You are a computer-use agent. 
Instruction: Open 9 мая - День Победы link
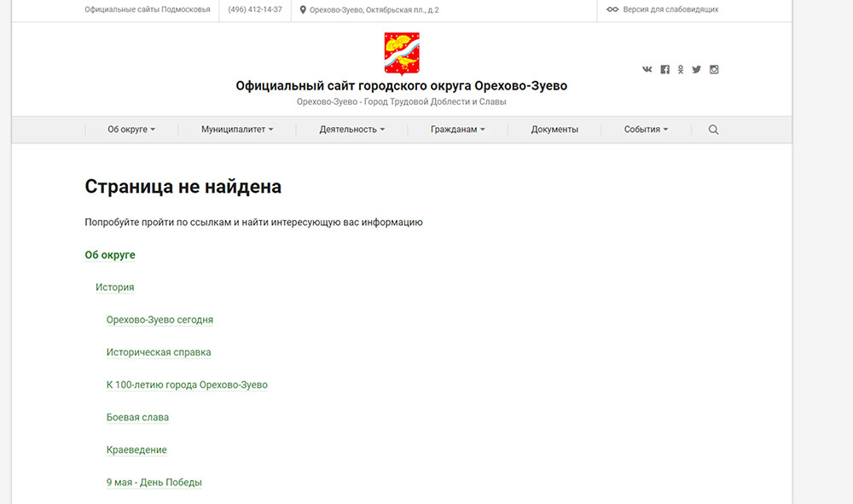pos(154,482)
